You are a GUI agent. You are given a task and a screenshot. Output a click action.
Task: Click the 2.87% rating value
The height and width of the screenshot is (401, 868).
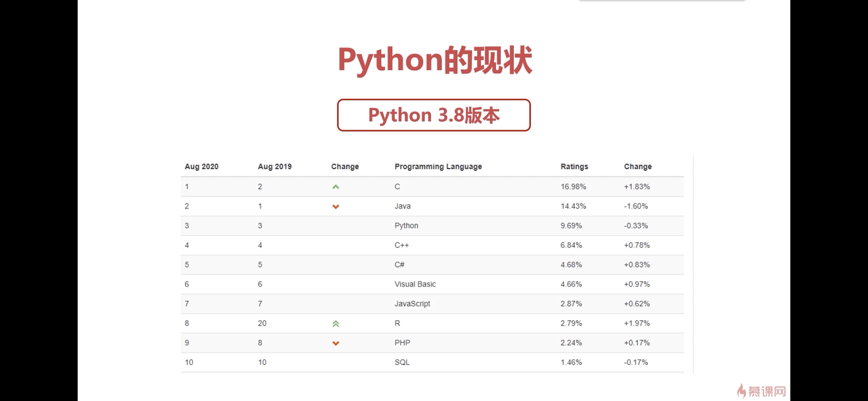click(571, 304)
